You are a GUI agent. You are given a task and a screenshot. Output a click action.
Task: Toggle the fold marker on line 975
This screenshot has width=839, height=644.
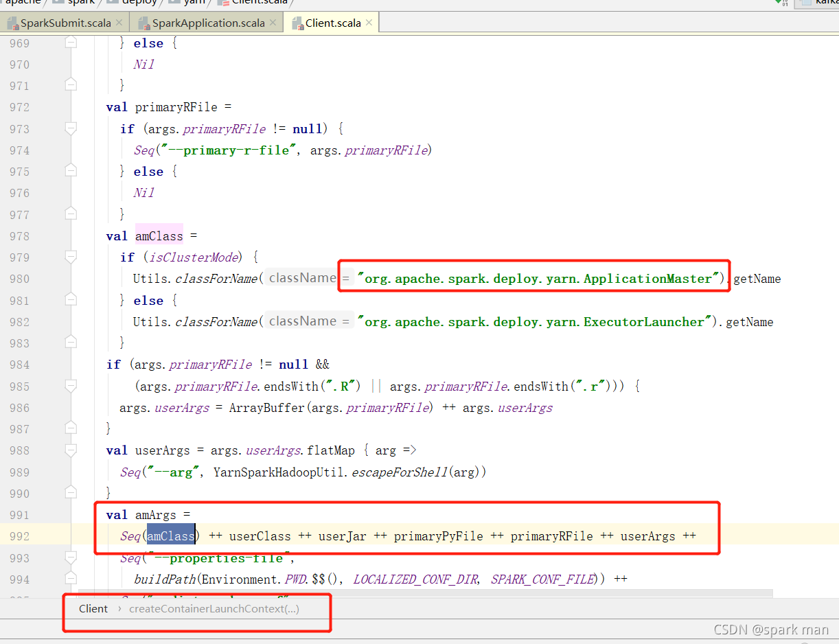71,171
